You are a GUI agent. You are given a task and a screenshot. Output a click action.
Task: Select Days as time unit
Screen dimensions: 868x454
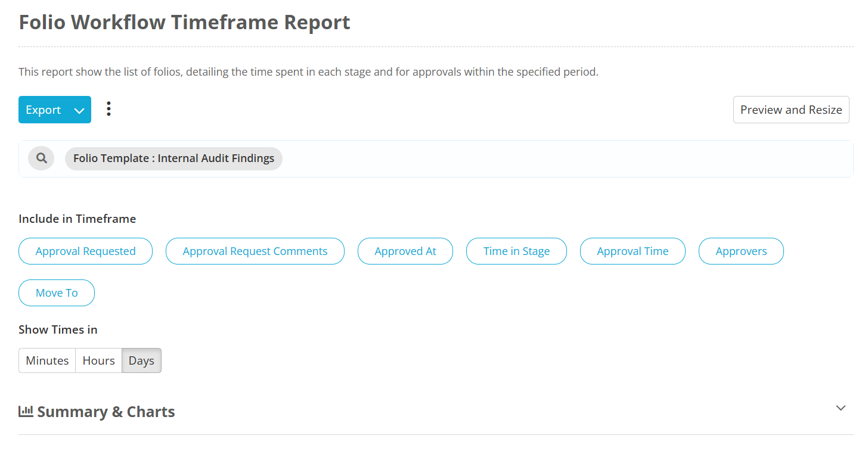pos(141,360)
